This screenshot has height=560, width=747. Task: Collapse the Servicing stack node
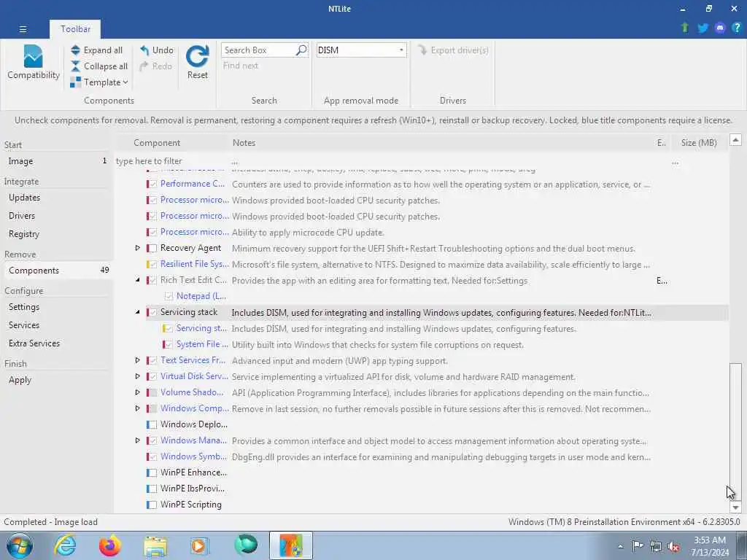(138, 312)
